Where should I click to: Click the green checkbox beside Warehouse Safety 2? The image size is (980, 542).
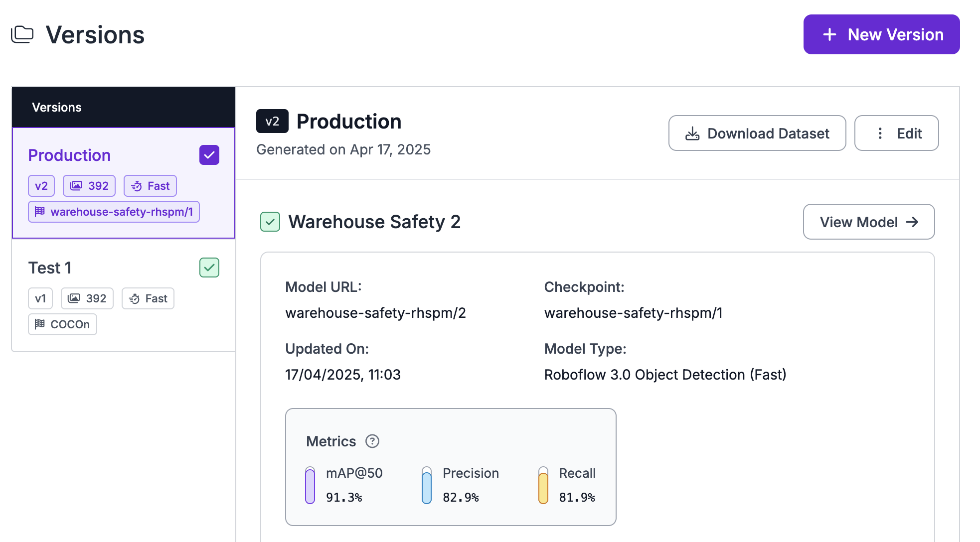(x=270, y=222)
